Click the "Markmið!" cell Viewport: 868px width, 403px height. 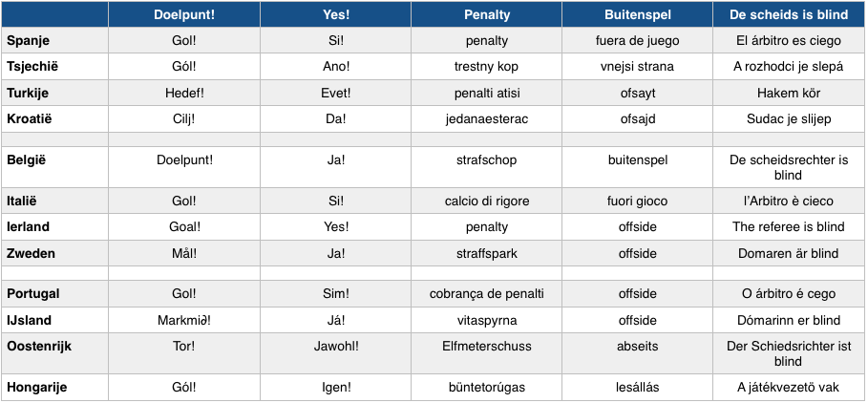click(x=184, y=320)
